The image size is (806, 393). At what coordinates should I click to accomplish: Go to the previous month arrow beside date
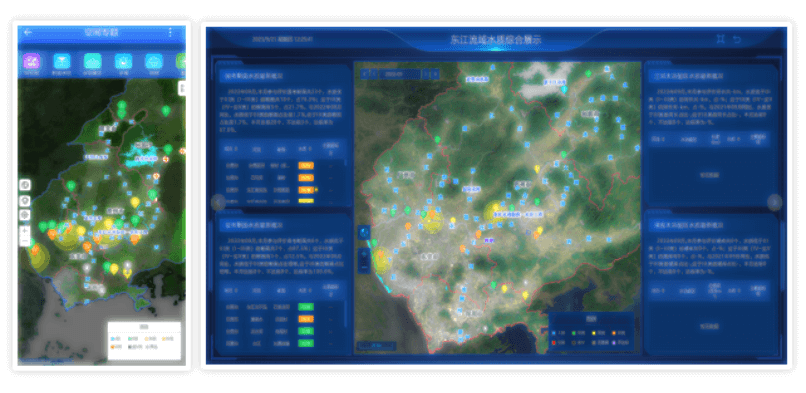pos(373,73)
